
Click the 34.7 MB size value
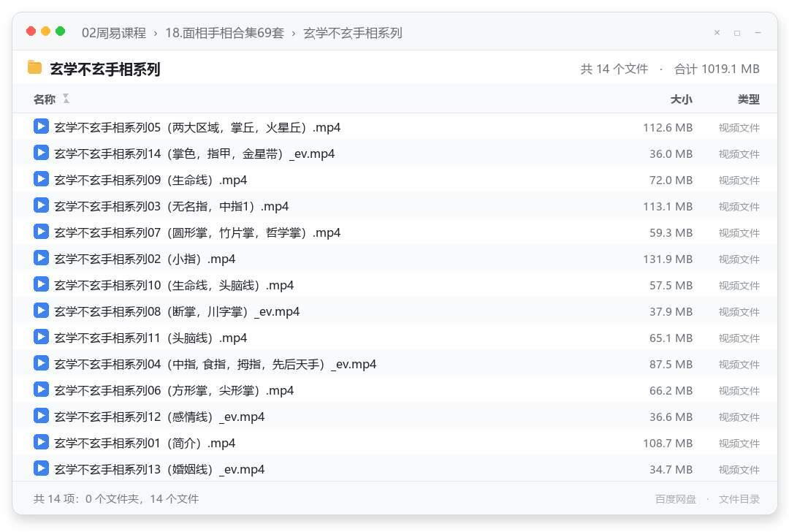(x=671, y=469)
